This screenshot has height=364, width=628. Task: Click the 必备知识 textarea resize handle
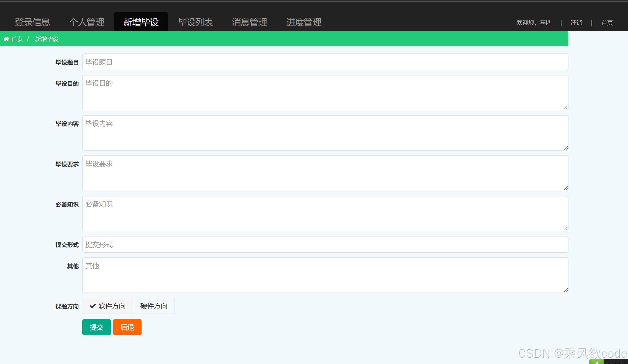click(x=565, y=229)
